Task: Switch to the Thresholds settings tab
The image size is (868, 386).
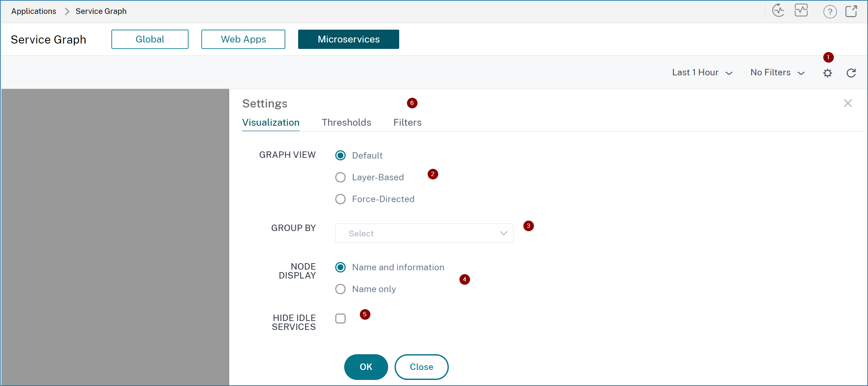Action: click(x=346, y=122)
